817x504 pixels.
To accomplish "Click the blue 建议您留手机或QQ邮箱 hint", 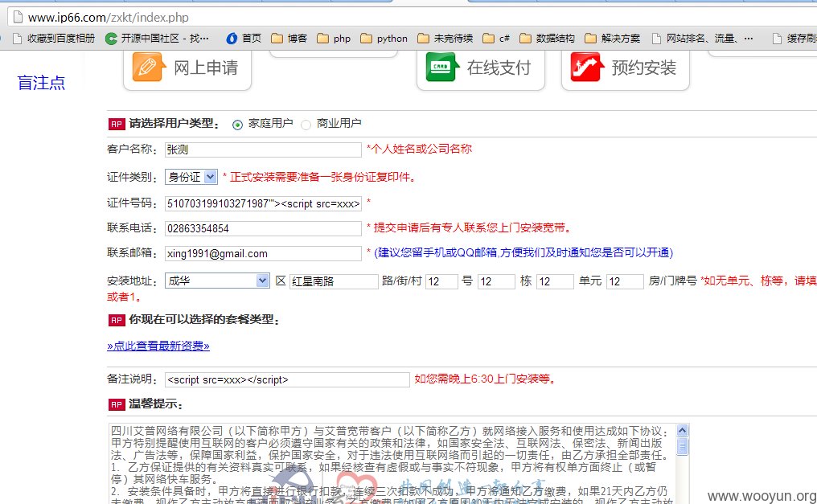I will pyautogui.click(x=523, y=252).
